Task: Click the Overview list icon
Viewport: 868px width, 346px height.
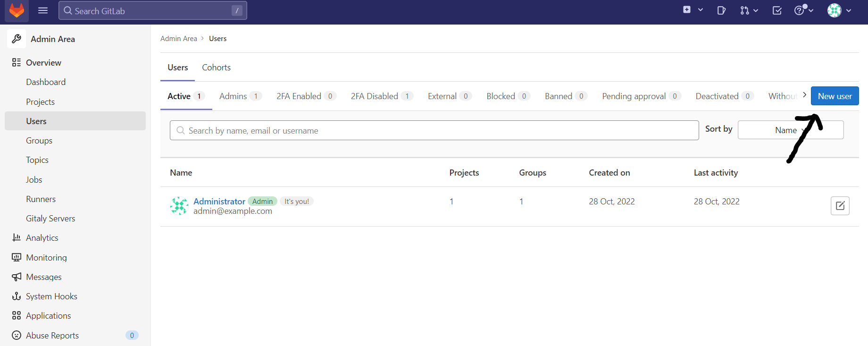Action: click(x=17, y=62)
